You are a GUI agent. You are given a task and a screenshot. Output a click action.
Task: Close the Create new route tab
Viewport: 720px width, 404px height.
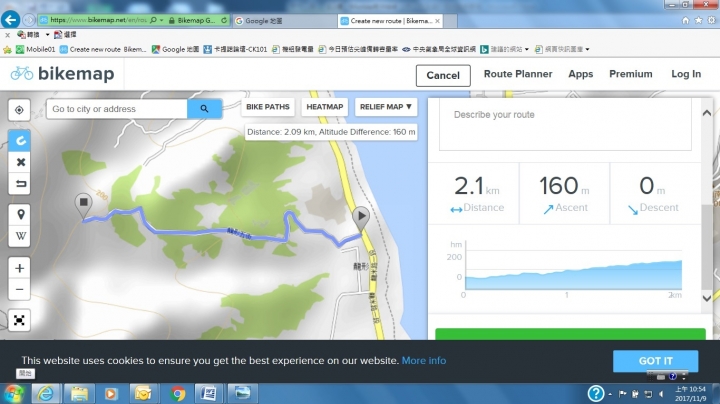click(438, 21)
